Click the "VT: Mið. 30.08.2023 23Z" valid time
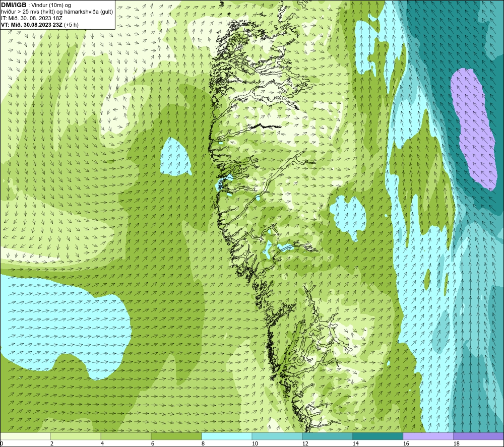This screenshot has height=447, width=504. 32,24
